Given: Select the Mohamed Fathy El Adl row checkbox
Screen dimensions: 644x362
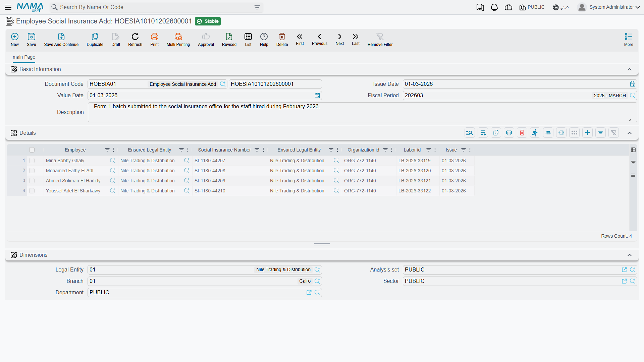Looking at the screenshot, I should [32, 171].
